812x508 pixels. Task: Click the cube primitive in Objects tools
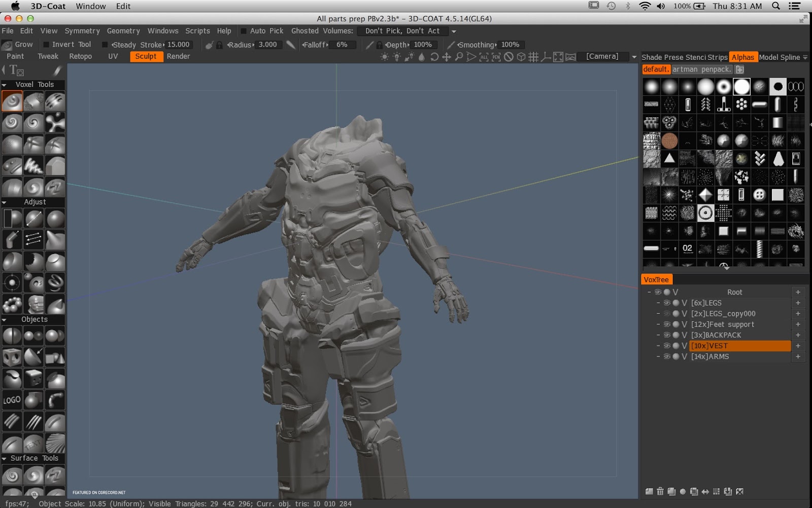click(12, 358)
